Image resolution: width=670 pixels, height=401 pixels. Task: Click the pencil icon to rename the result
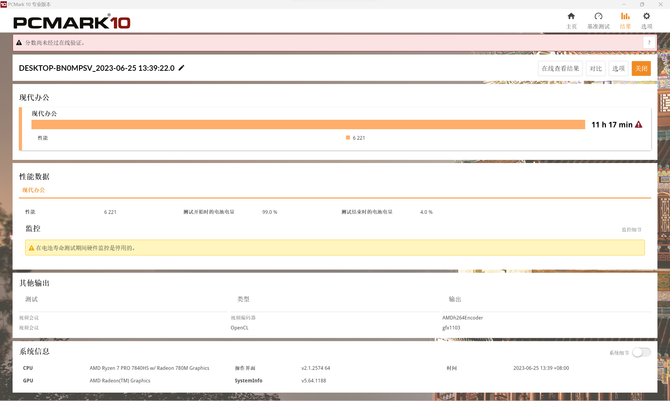[182, 68]
